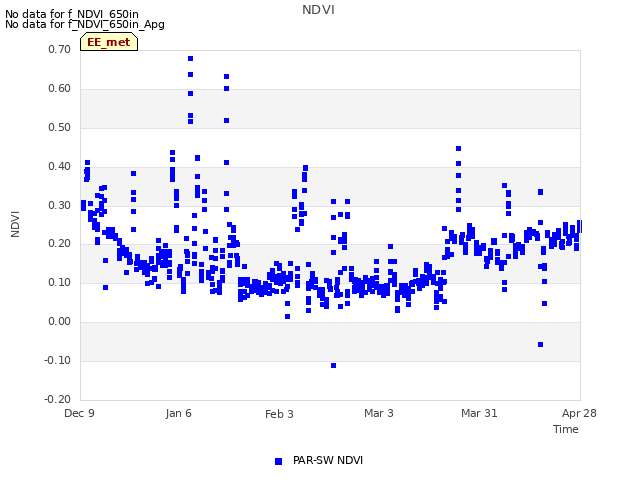Click the 0.50 y-axis value

point(60,127)
